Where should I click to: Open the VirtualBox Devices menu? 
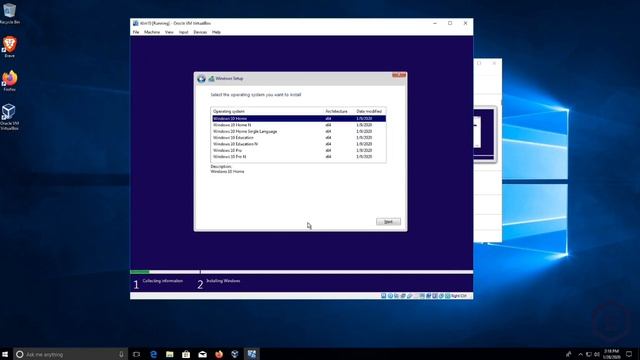coord(200,32)
